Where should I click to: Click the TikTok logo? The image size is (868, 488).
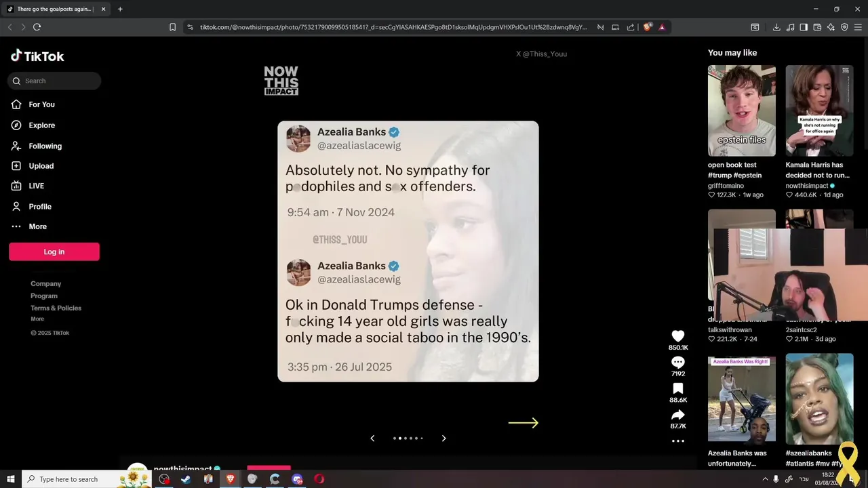click(37, 56)
